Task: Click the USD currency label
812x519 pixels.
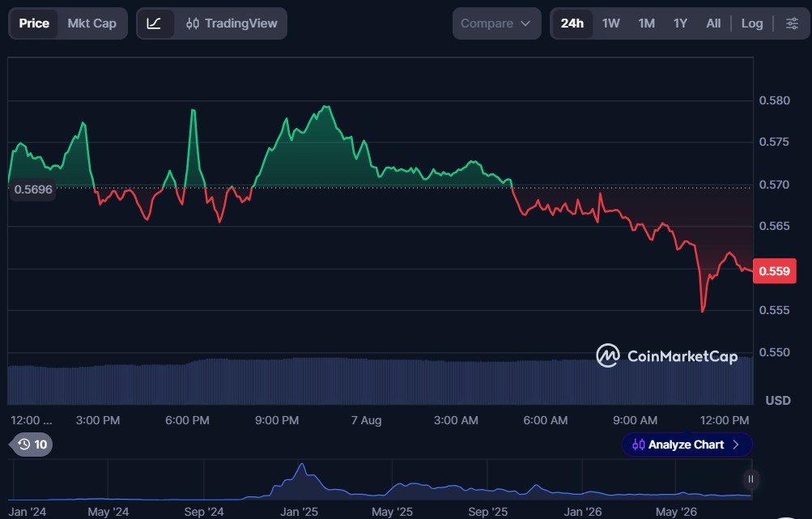Action: pyautogui.click(x=778, y=401)
